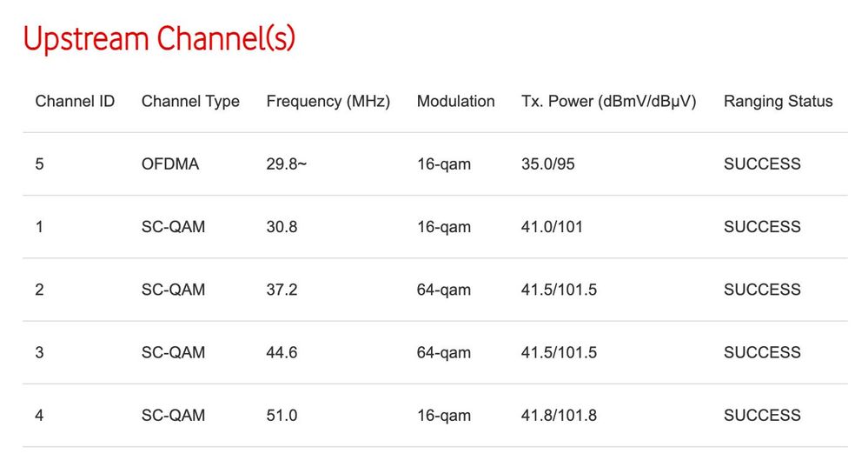Click the 30.8 frequency cell
Screen dimensions: 868x467
[282, 227]
